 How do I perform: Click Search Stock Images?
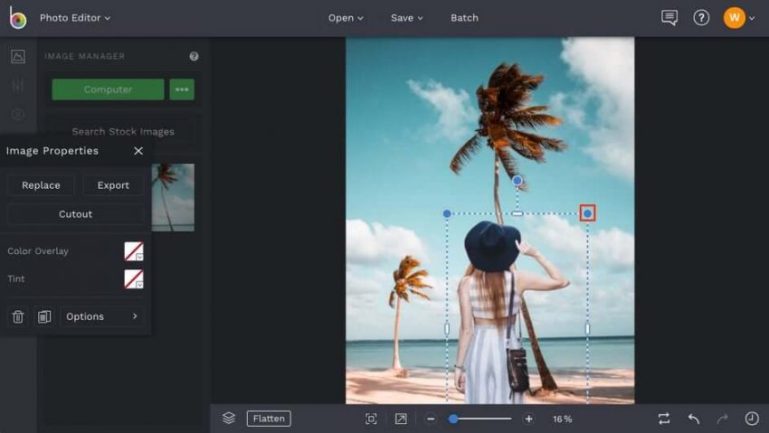123,131
